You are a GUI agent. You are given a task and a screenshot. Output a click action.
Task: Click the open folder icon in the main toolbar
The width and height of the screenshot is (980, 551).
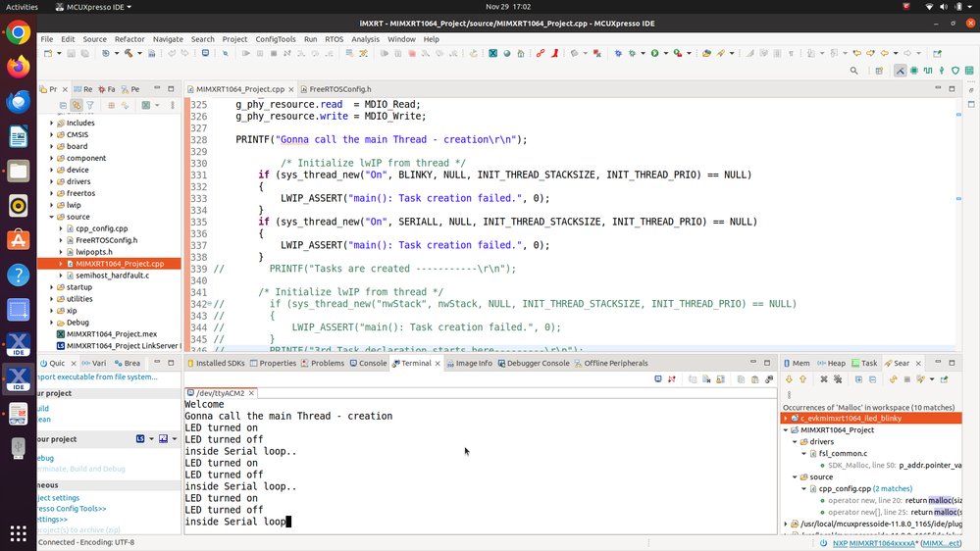(706, 54)
